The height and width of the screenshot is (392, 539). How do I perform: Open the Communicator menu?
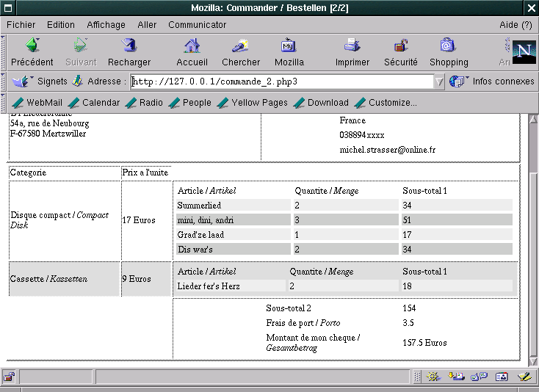coord(197,24)
